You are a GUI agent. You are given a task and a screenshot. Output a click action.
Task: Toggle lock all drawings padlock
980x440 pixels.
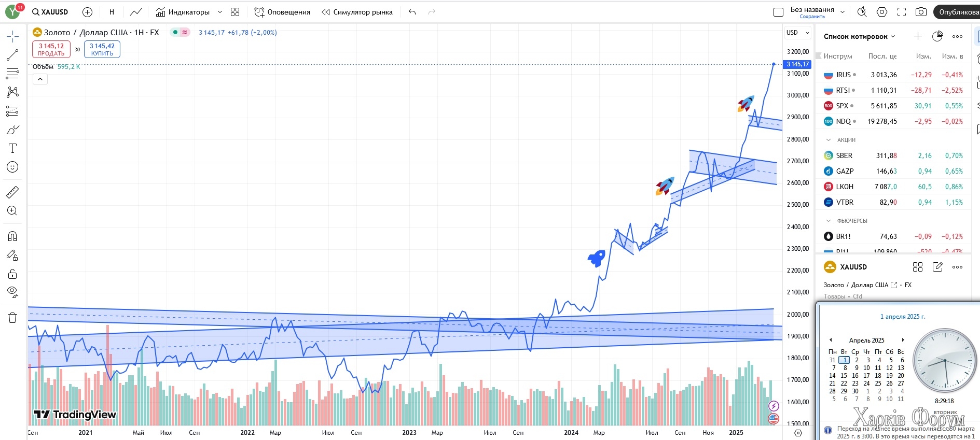pyautogui.click(x=12, y=274)
